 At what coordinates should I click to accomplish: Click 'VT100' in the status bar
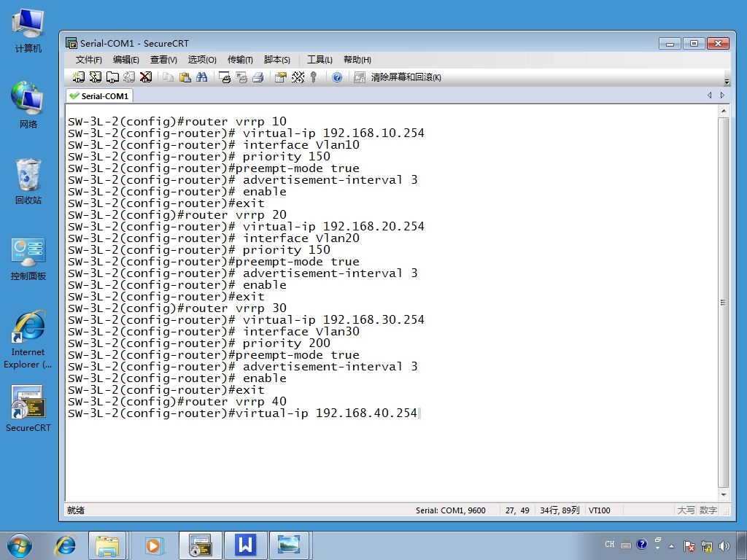coord(600,510)
